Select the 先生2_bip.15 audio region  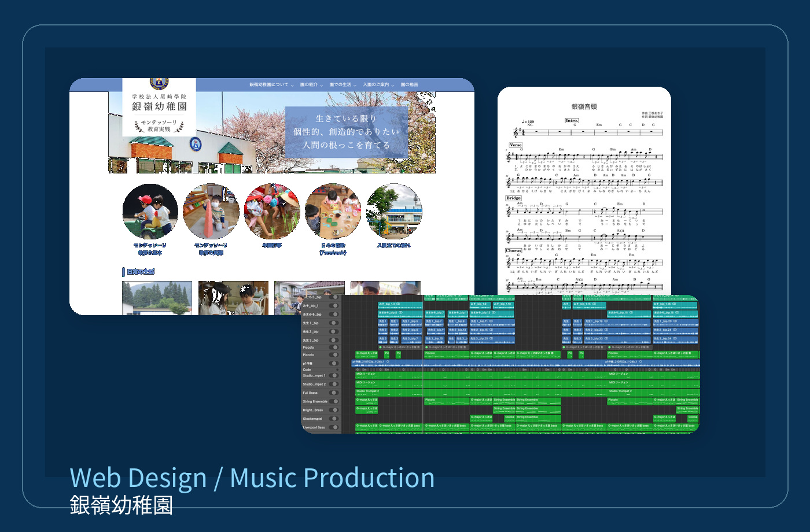point(492,330)
